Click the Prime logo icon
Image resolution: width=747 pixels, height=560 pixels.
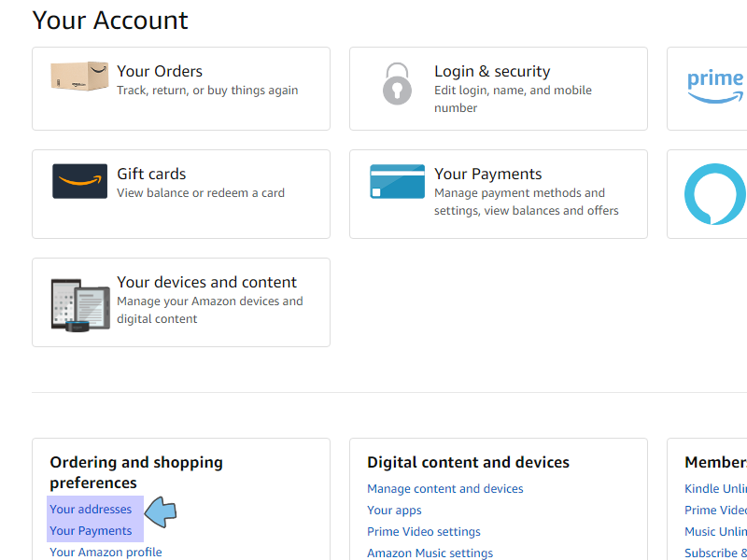(x=715, y=84)
